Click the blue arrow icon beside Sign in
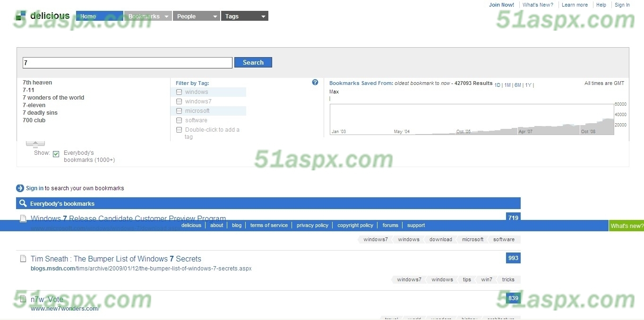 click(x=20, y=188)
